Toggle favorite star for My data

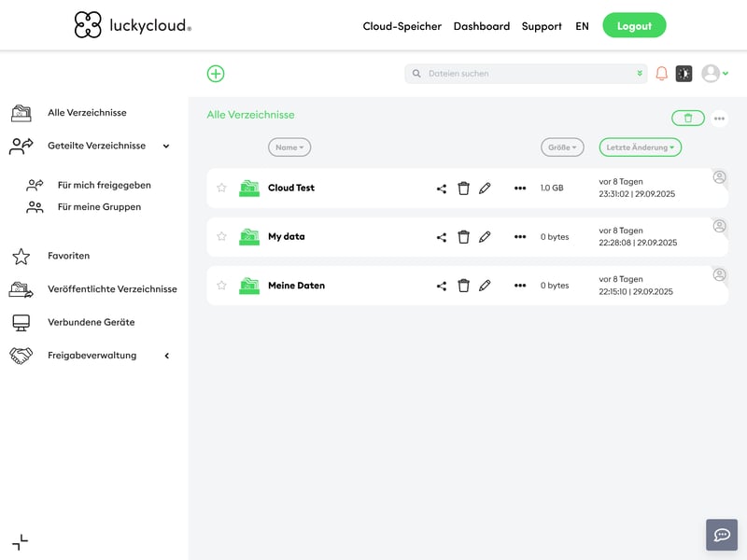click(221, 236)
